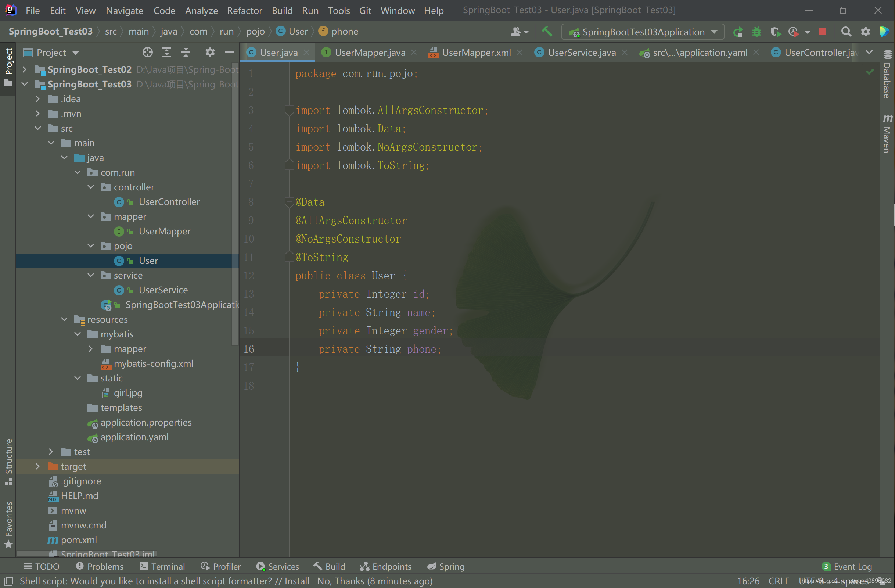895x588 pixels.
Task: Open the Analyze menu
Action: (202, 11)
